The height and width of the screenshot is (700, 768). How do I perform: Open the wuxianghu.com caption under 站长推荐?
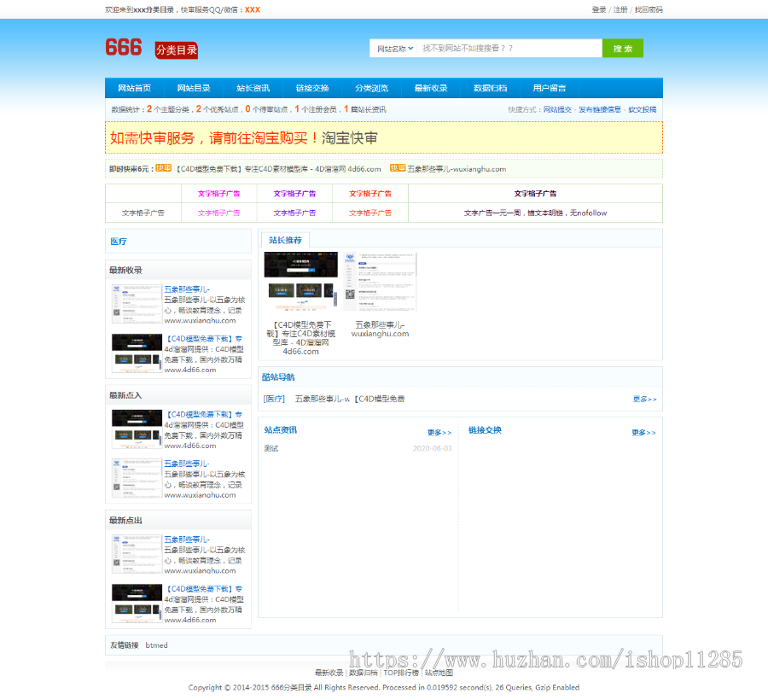point(380,330)
